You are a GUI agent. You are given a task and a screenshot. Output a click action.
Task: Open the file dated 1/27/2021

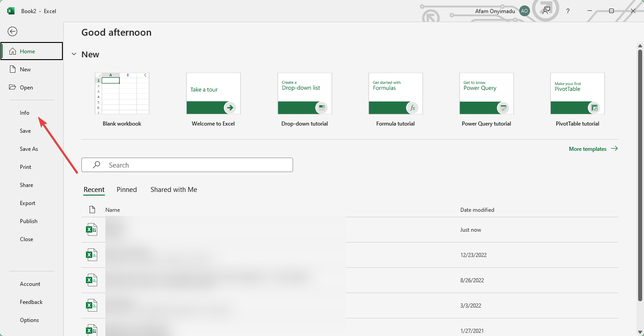click(350, 328)
